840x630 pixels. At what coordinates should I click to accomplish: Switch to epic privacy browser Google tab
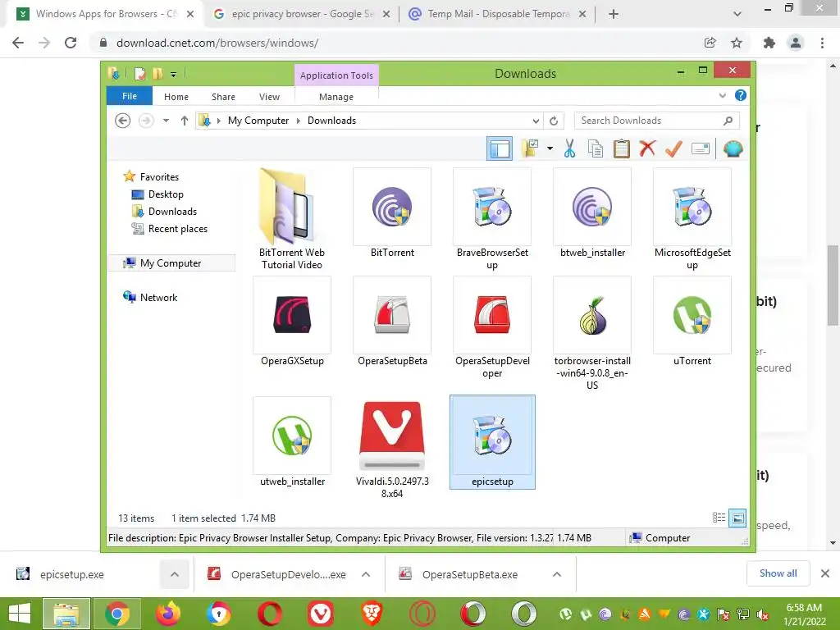coord(302,14)
